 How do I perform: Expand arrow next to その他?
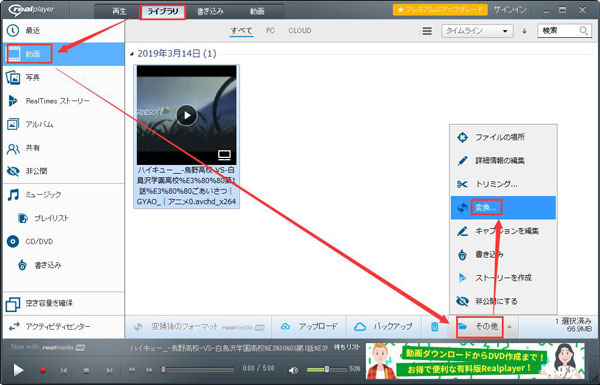pyautogui.click(x=510, y=327)
